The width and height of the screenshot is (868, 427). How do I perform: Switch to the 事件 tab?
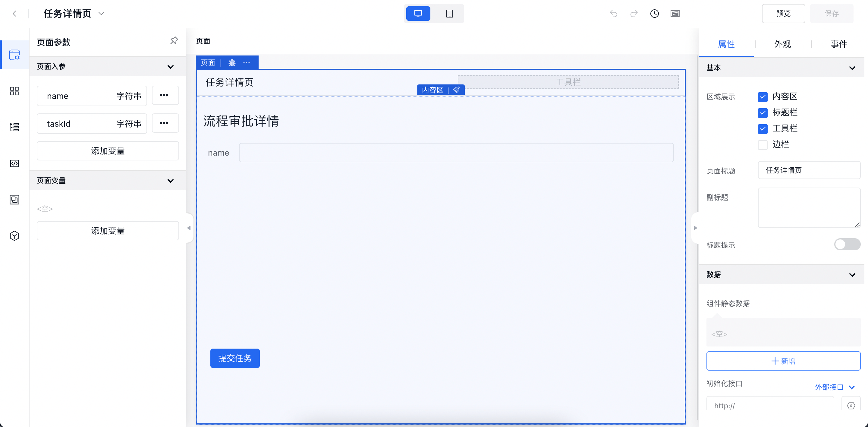(x=839, y=44)
